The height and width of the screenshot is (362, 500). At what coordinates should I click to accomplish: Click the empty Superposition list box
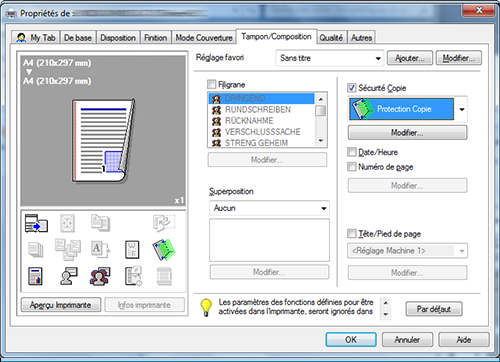(269, 240)
